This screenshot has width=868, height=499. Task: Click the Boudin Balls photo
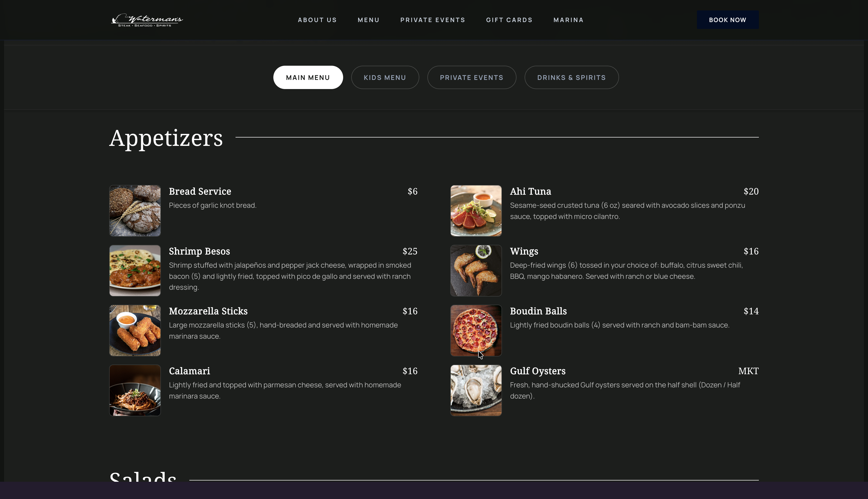point(476,330)
